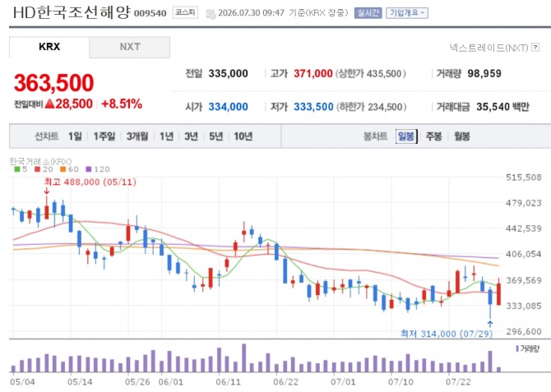The image size is (551, 392).
Task: Click the 515,508 price axis label
Action: [524, 178]
